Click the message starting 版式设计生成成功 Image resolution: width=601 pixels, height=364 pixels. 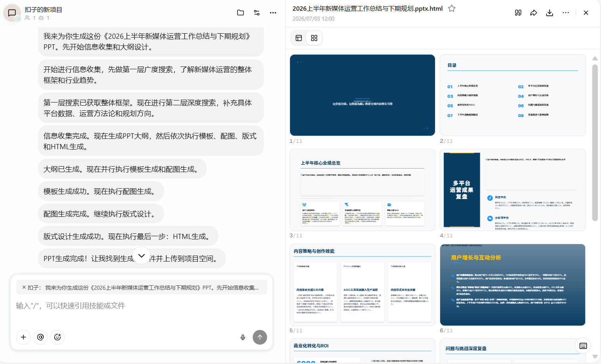tap(128, 237)
